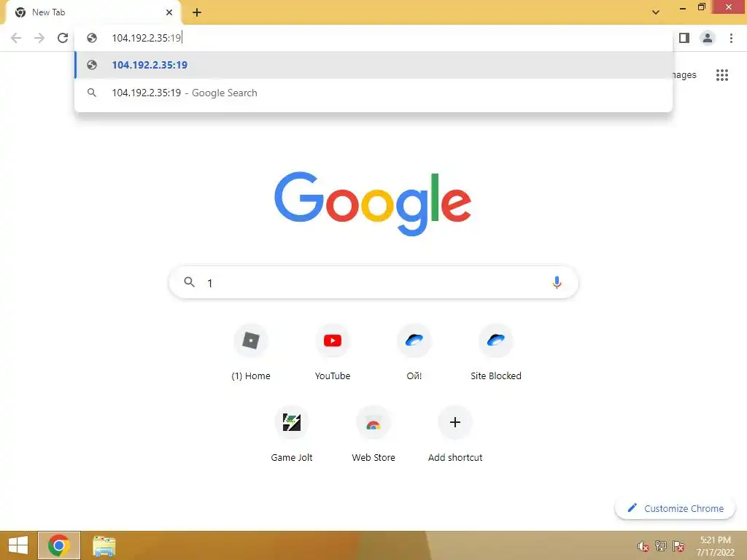
Task: Select the 104.192.2.35:19 URL suggestion
Action: pos(374,65)
